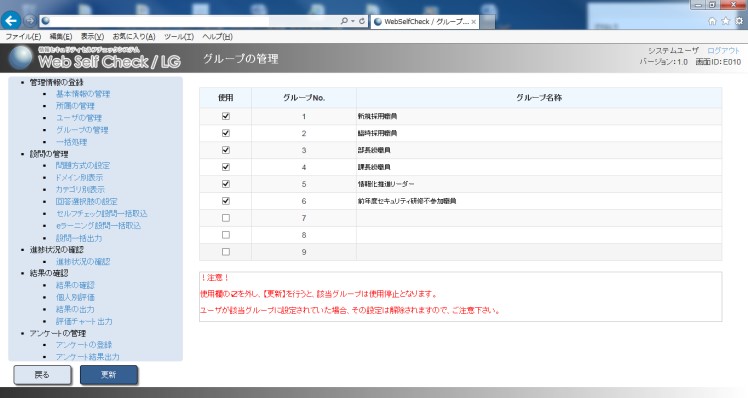Click the 更新 button
Image resolution: width=748 pixels, height=398 pixels.
[109, 375]
